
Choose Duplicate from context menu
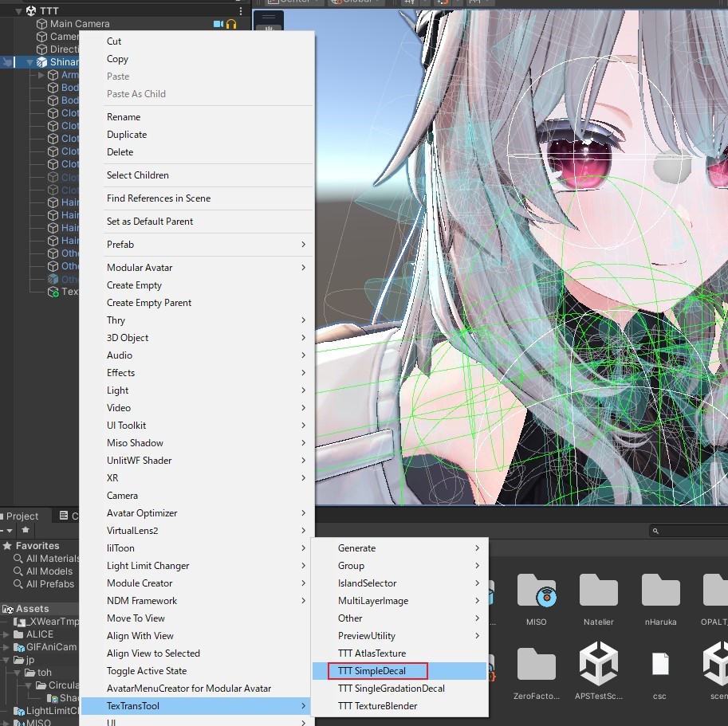(x=127, y=135)
